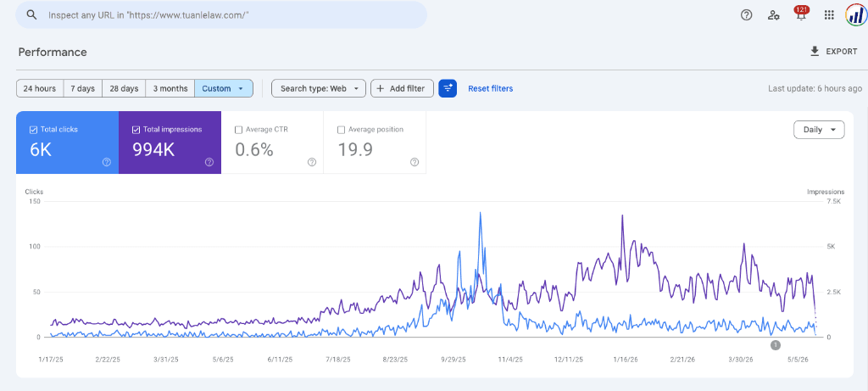Click the Inspect any URL search field
Screen dimensions: 868x391
221,15
